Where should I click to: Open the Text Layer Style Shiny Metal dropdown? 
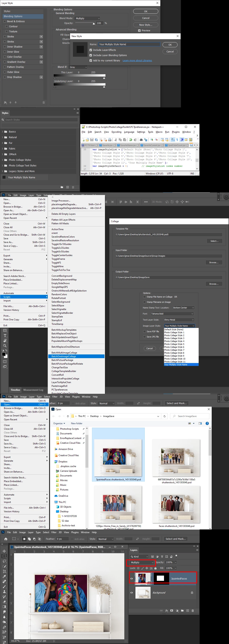tap(179, 320)
